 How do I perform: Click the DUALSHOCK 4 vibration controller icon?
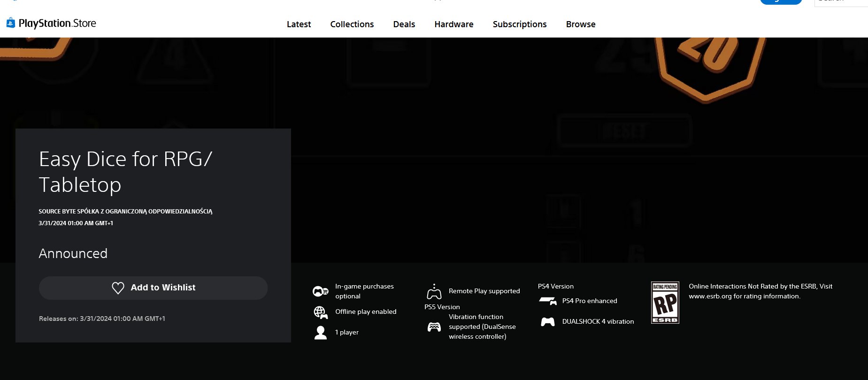coord(548,322)
